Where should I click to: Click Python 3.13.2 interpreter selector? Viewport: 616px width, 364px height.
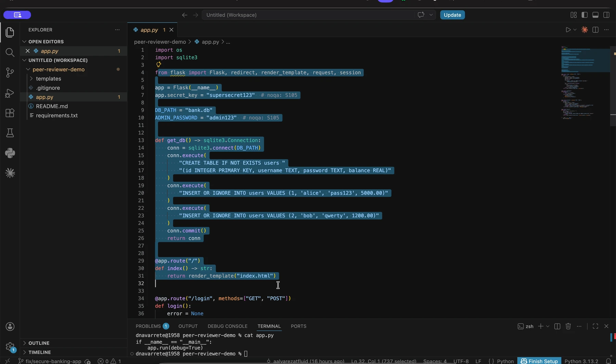581,361
